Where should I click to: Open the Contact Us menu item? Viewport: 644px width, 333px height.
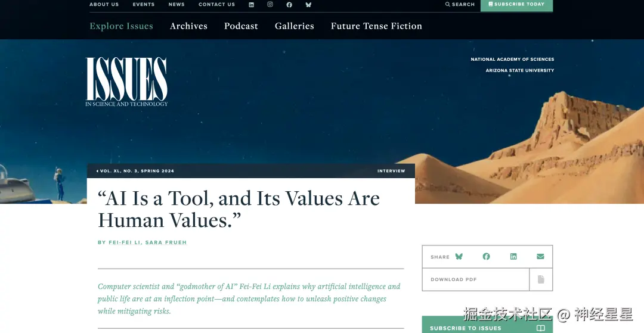click(x=217, y=5)
